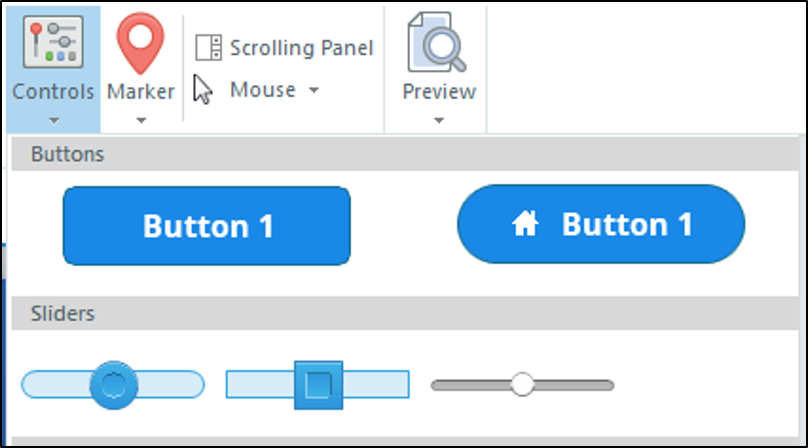Choose the rectangular Button 1 style
808x448 pixels.
click(207, 226)
